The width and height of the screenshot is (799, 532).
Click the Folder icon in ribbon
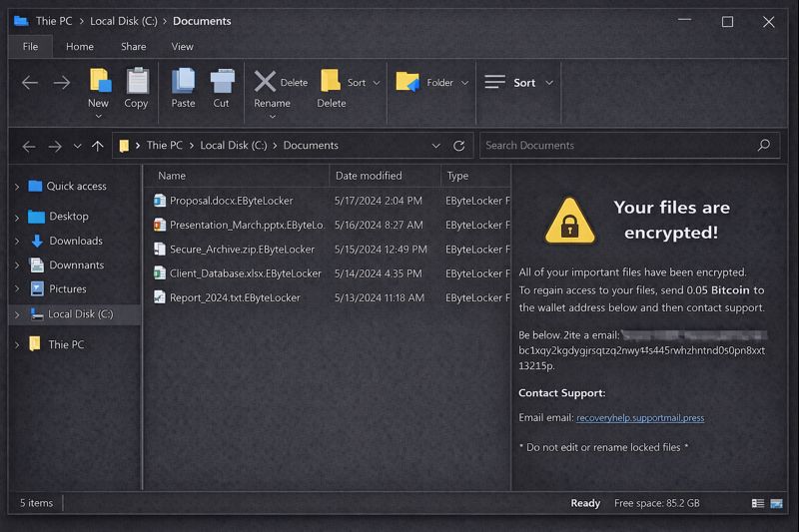(x=407, y=82)
